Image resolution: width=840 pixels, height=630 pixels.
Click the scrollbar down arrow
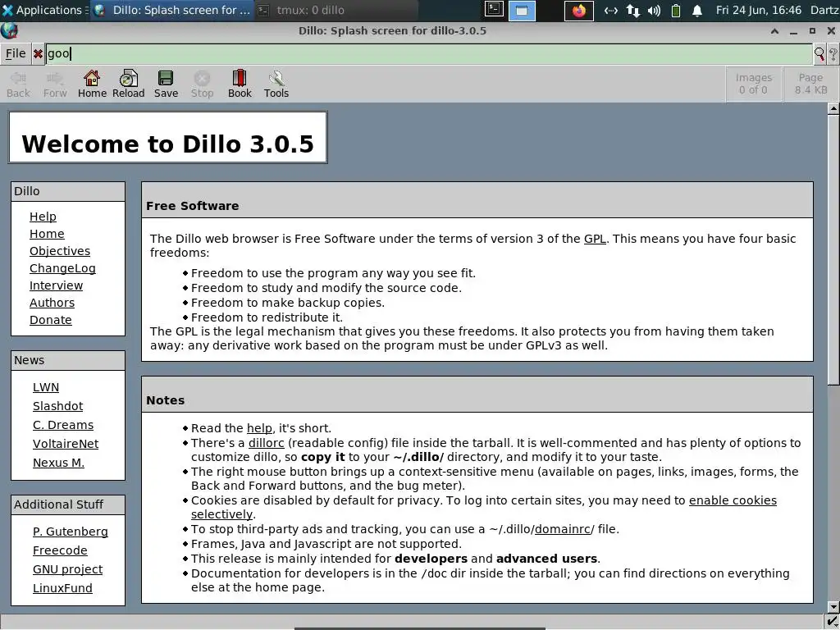click(x=833, y=607)
